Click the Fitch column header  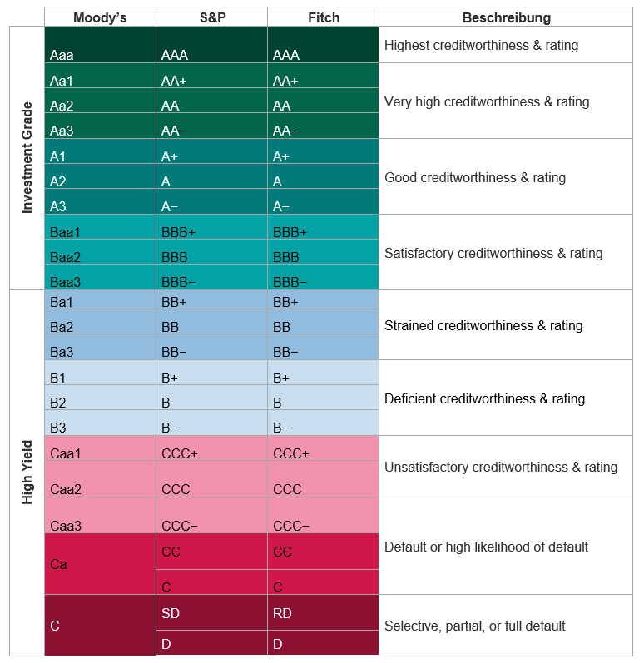pyautogui.click(x=323, y=17)
